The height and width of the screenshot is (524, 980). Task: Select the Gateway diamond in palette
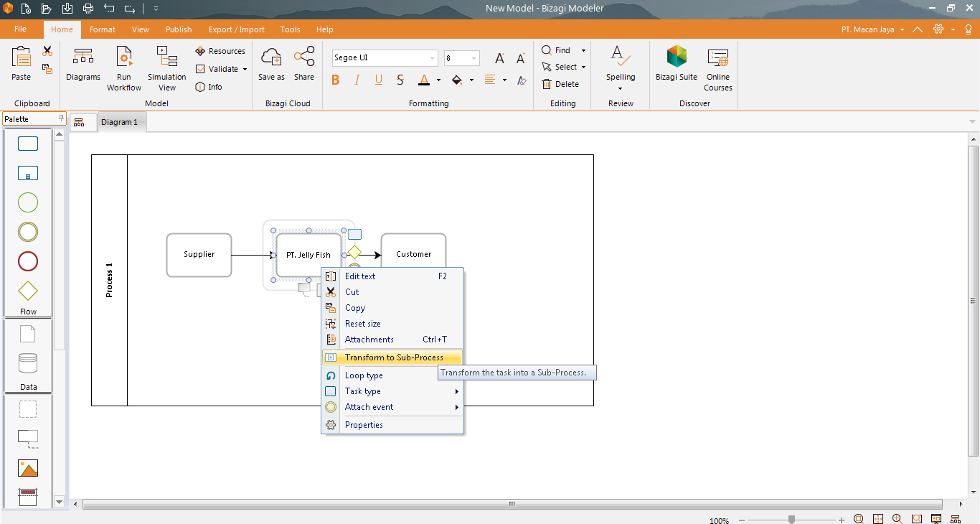tap(28, 291)
